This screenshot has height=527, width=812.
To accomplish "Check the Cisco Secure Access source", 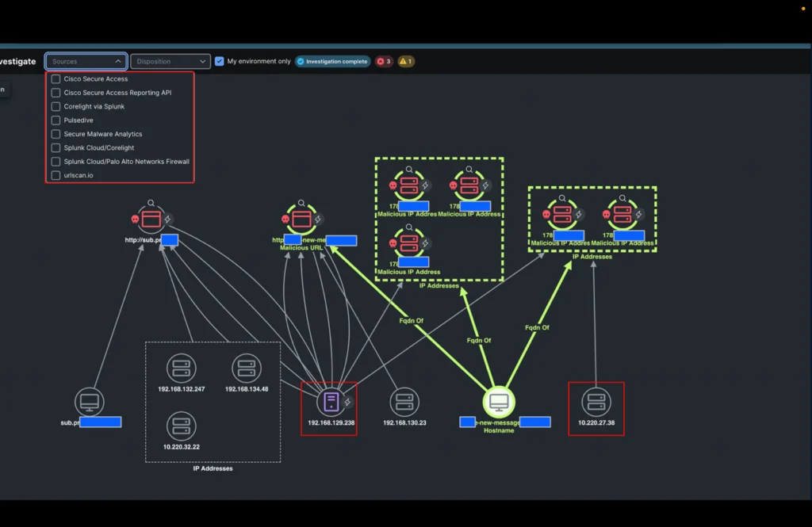I will [x=56, y=79].
